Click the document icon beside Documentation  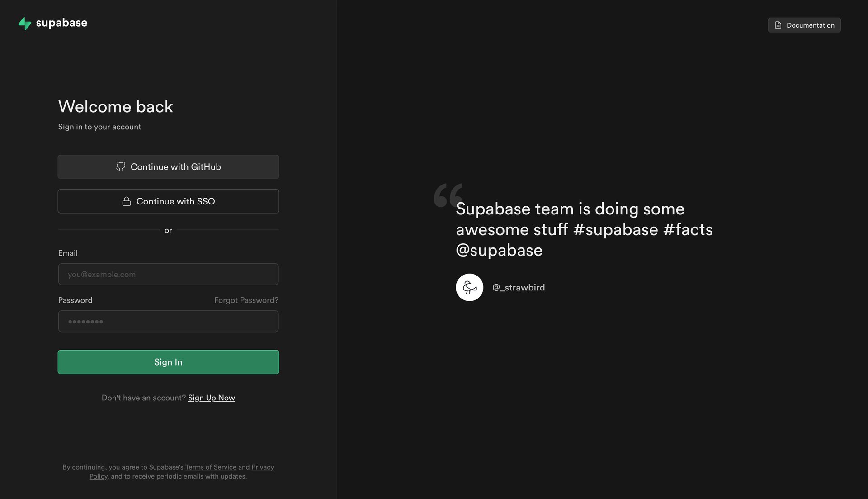[778, 25]
